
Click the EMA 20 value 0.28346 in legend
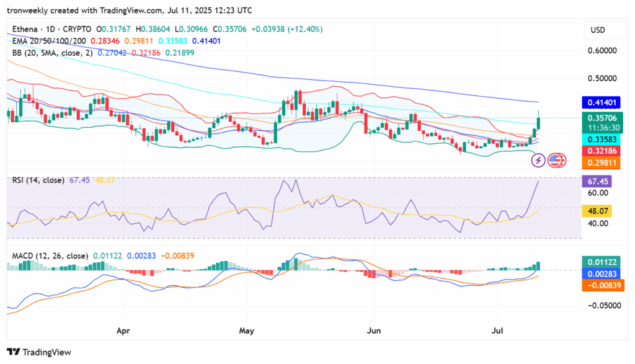coord(105,41)
